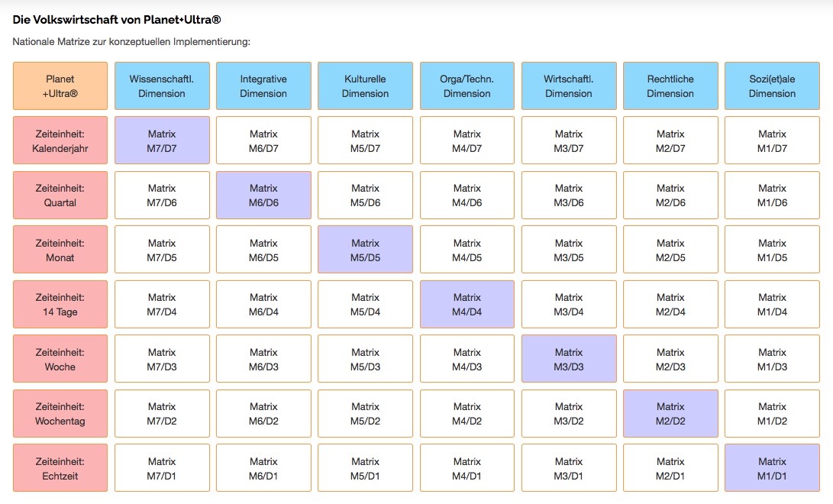Select cell Matrix M2/D4

(670, 305)
